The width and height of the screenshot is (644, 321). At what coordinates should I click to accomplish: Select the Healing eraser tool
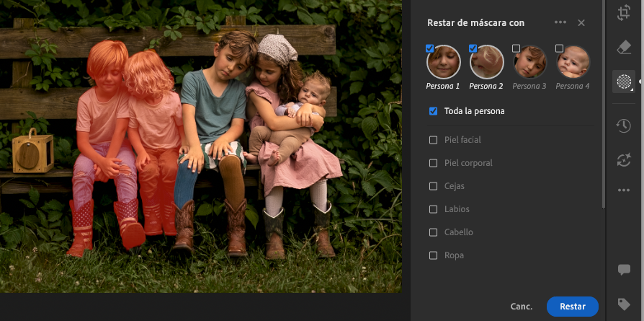point(624,47)
